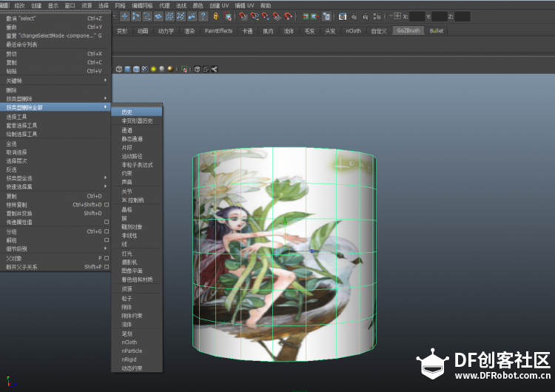Toggle the joints selection mask icon
This screenshot has width=555, height=392.
[136, 16]
